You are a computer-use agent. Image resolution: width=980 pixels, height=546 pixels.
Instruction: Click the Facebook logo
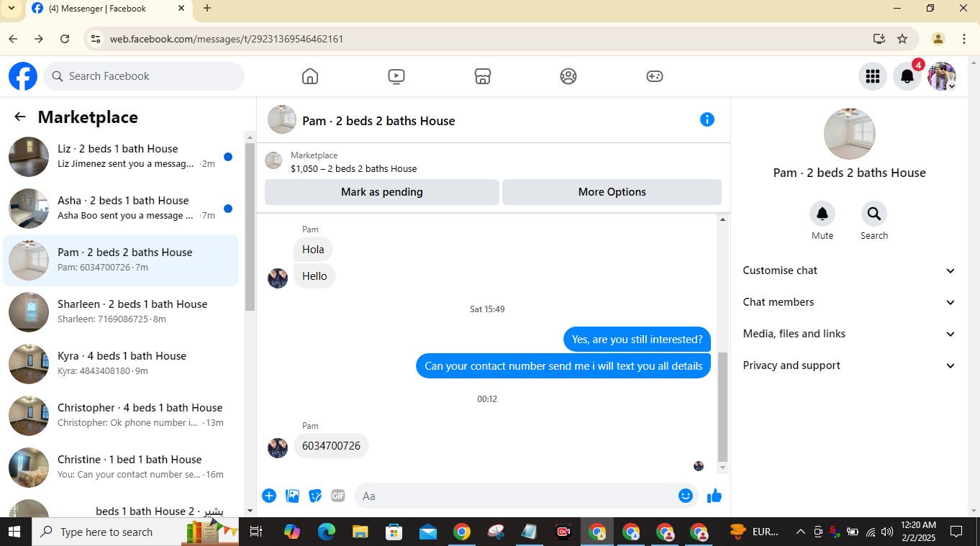[x=23, y=76]
